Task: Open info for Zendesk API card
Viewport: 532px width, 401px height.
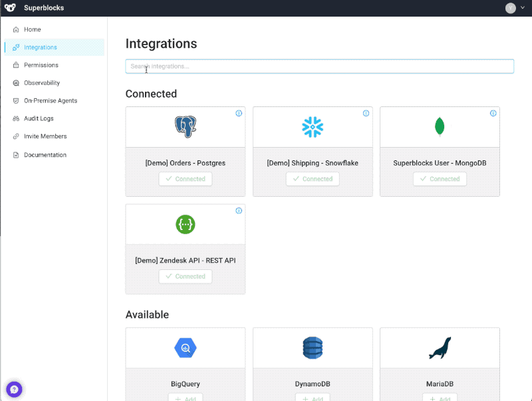Action: (x=239, y=211)
